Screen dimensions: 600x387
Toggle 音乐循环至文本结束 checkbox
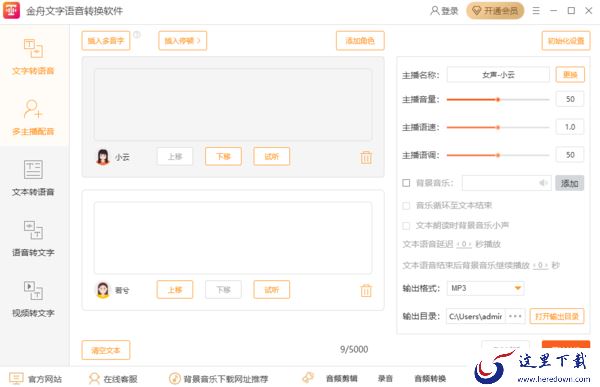406,206
